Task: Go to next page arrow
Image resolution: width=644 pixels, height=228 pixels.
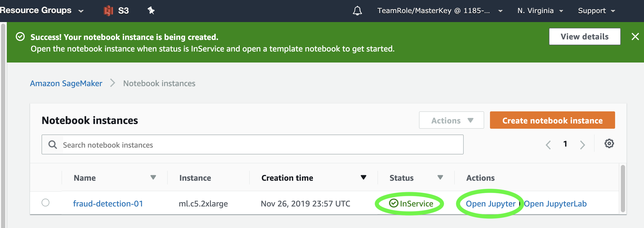Action: 582,145
